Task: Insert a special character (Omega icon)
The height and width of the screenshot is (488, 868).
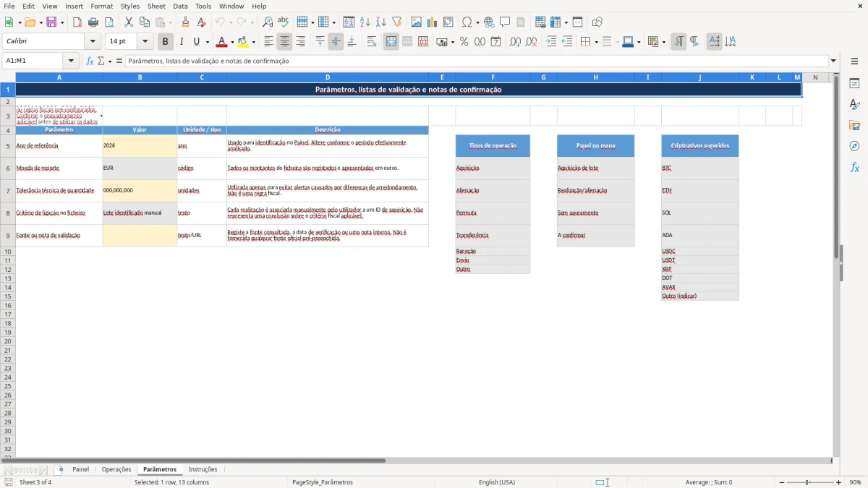Action: 467,22
